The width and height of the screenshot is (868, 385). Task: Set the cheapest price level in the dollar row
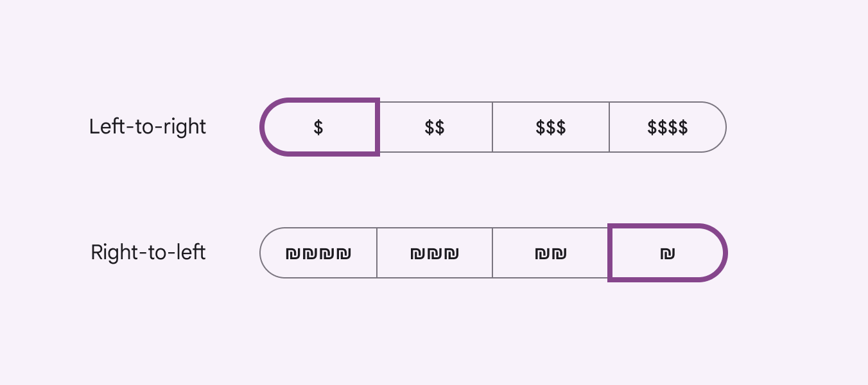coord(319,127)
